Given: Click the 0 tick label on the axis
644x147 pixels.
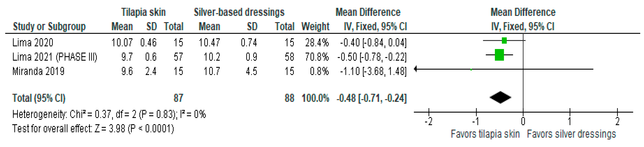Looking at the screenshot, I should coord(523,121).
